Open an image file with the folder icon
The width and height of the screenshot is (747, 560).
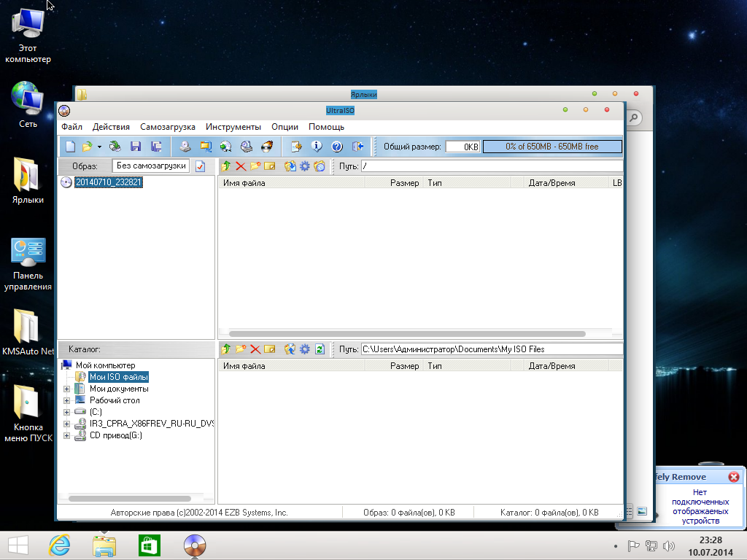tap(88, 147)
